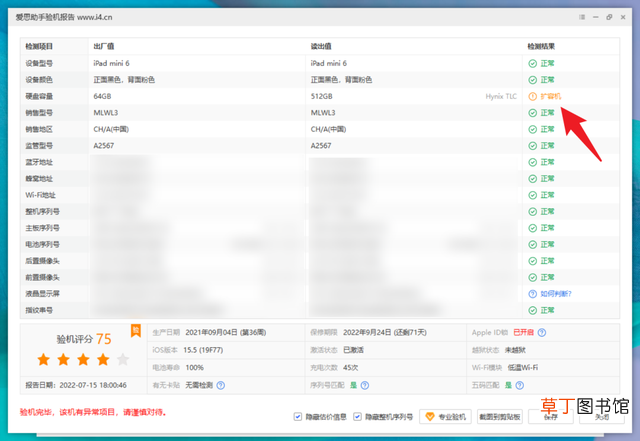Toggle the 隐藏估价信息 checkbox
Viewport: 640px width, 441px height.
pos(298,416)
